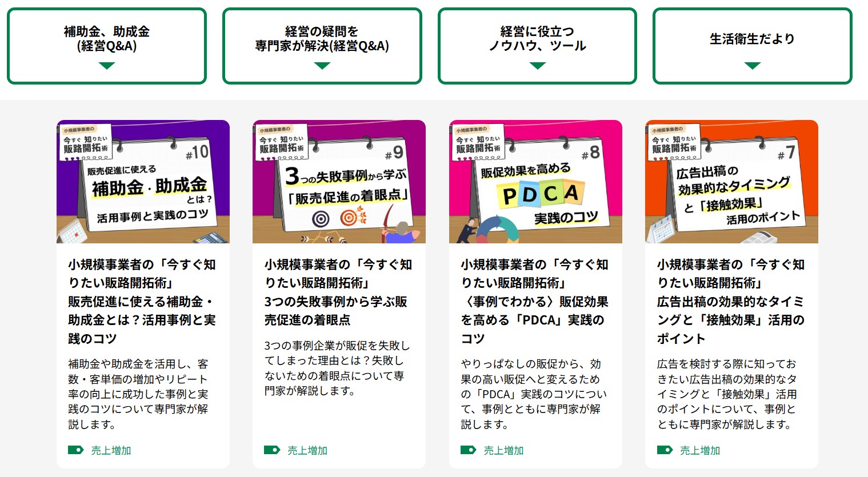This screenshot has width=868, height=477.
Task: Select the 補助金、助成金 (経営Q&A) navigation box
Action: tap(107, 46)
